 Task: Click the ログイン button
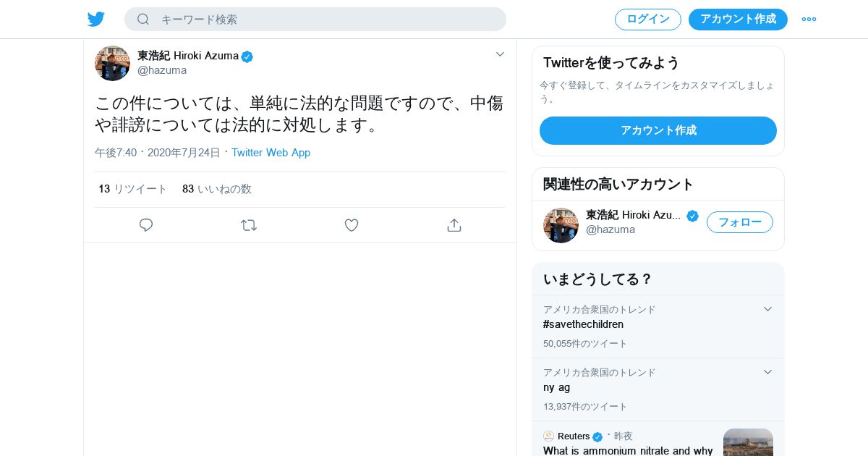click(x=648, y=20)
